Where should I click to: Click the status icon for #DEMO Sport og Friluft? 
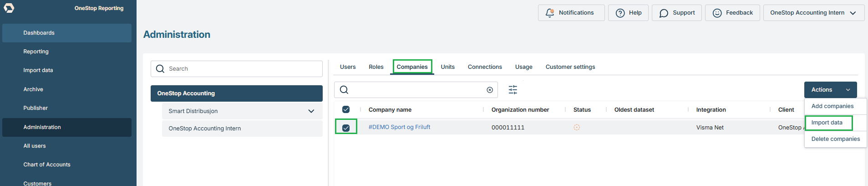(577, 128)
